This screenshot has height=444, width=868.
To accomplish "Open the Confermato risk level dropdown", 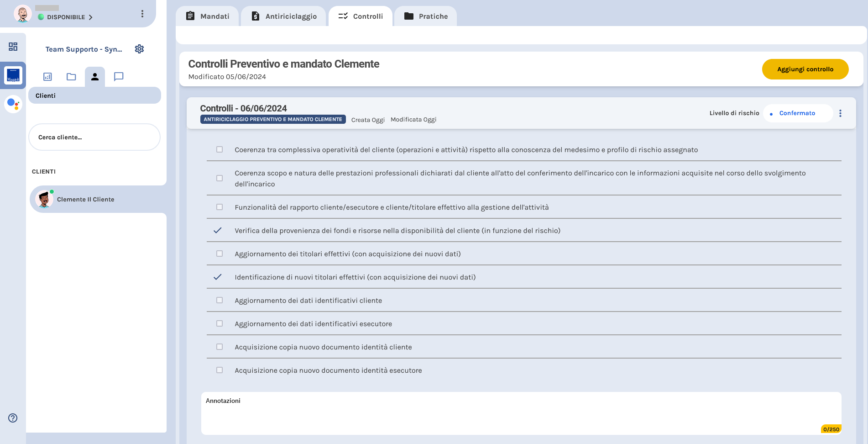I will (x=798, y=113).
